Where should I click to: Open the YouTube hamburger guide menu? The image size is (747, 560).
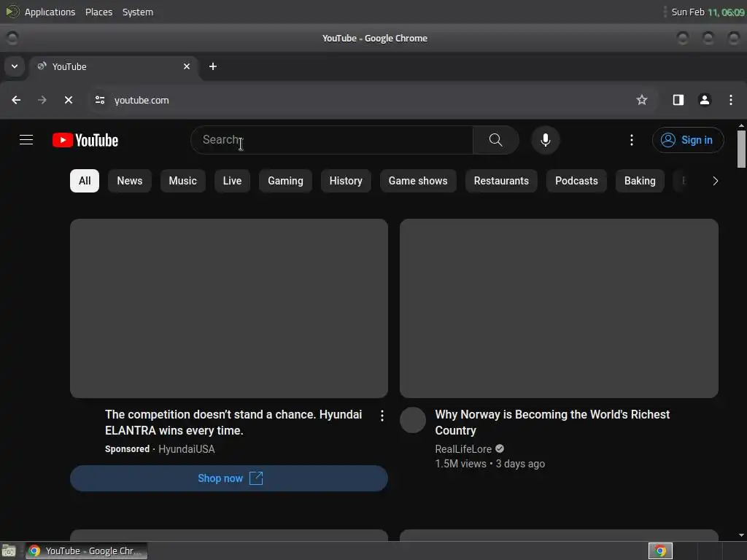point(26,140)
